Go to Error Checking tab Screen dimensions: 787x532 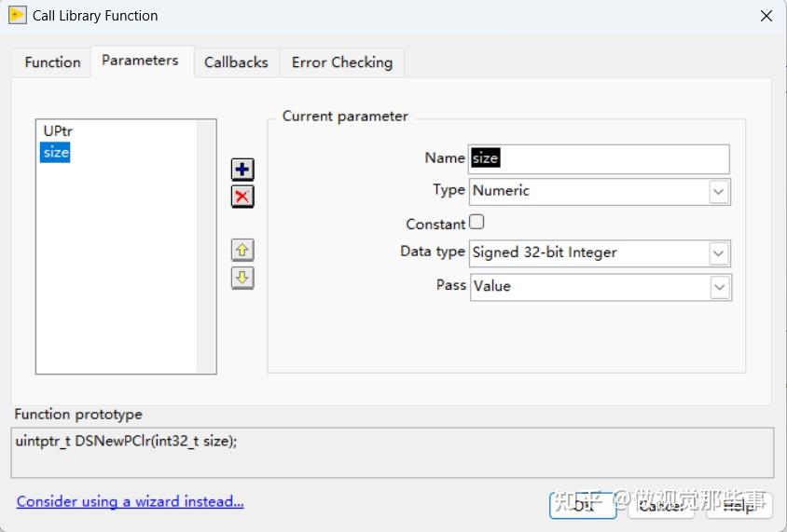point(342,62)
